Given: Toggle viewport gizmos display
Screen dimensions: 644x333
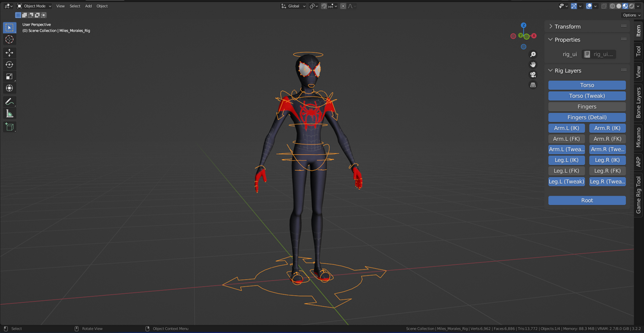Looking at the screenshot, I should pyautogui.click(x=574, y=6).
